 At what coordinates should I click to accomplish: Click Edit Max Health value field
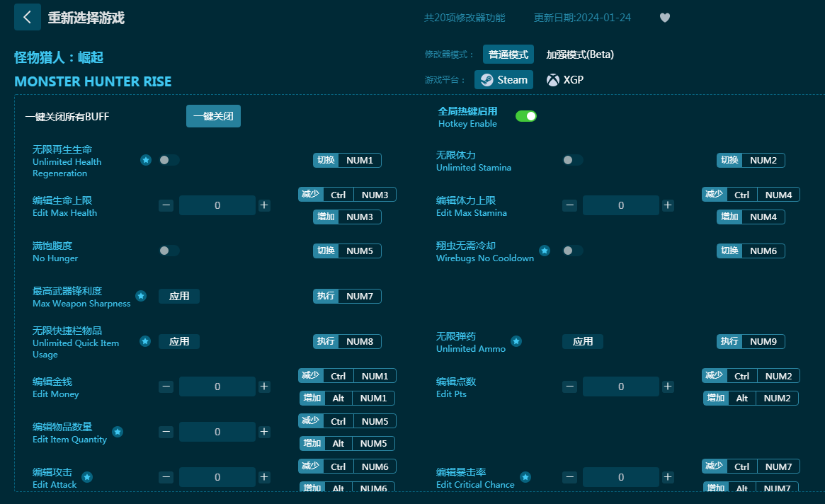click(x=217, y=205)
